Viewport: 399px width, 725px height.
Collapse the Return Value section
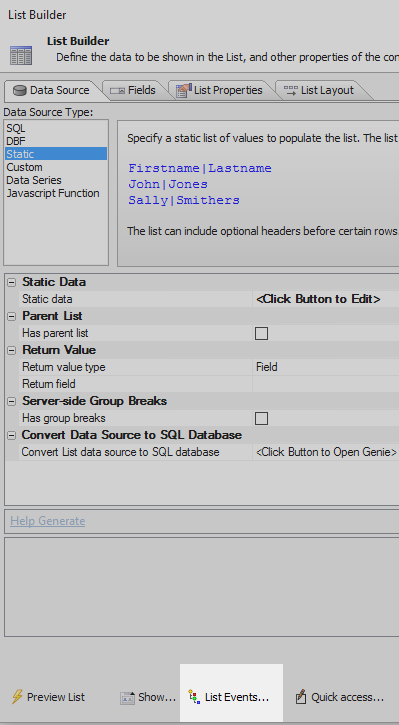point(12,350)
